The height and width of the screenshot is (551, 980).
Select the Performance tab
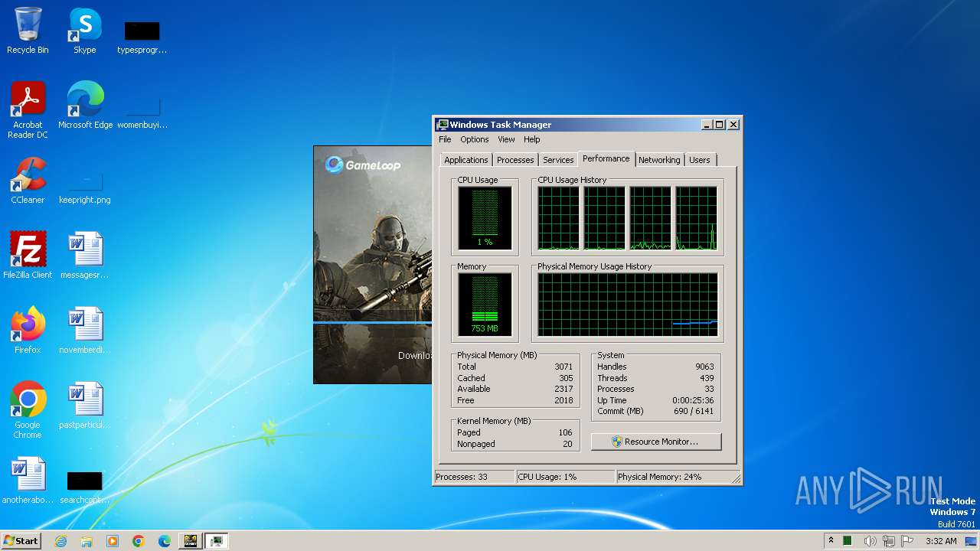pyautogui.click(x=606, y=158)
